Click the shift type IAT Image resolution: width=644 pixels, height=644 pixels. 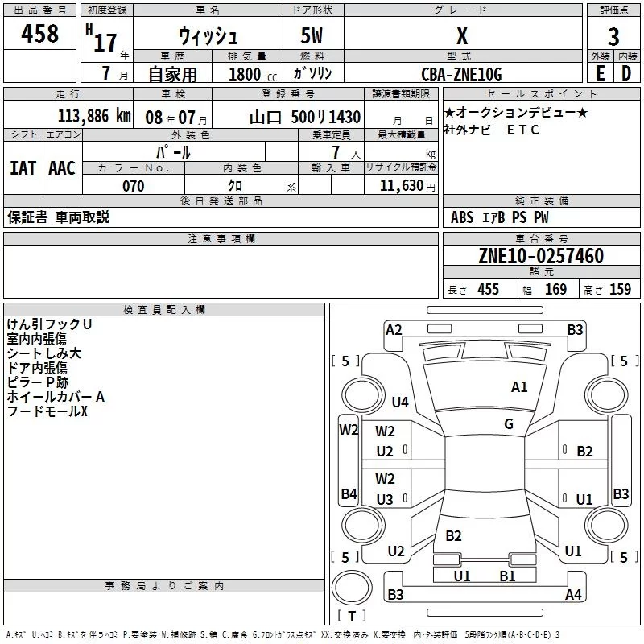tap(23, 168)
